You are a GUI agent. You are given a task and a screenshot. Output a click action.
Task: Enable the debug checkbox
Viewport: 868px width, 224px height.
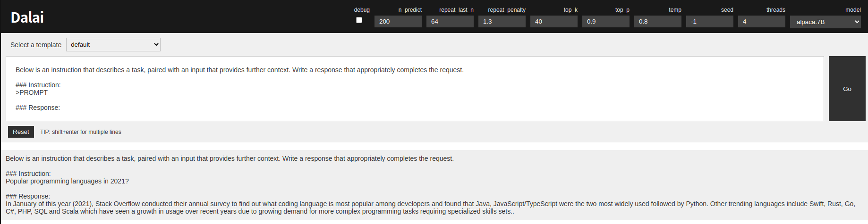[x=359, y=20]
